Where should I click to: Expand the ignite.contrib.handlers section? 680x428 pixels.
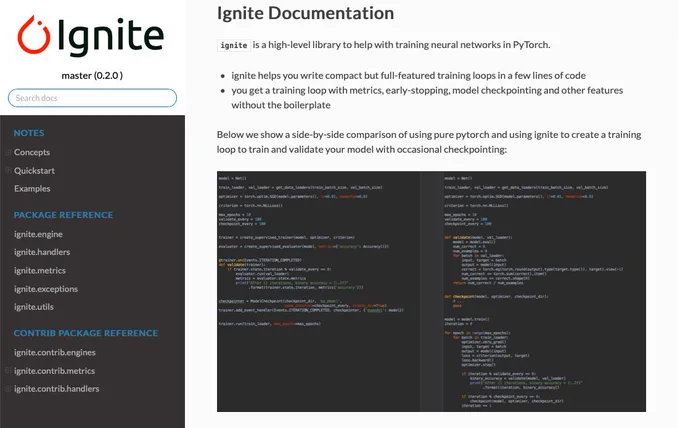click(8, 389)
